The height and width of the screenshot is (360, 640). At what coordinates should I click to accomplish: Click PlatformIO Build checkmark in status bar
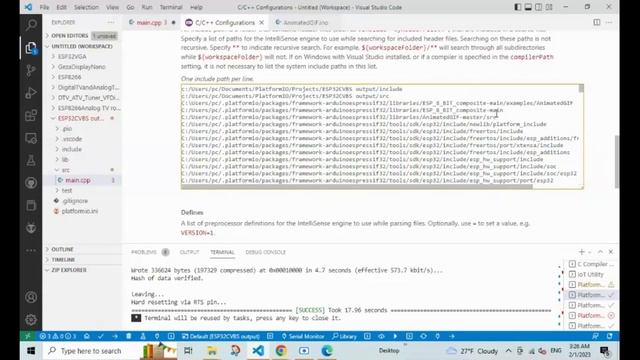[101, 336]
